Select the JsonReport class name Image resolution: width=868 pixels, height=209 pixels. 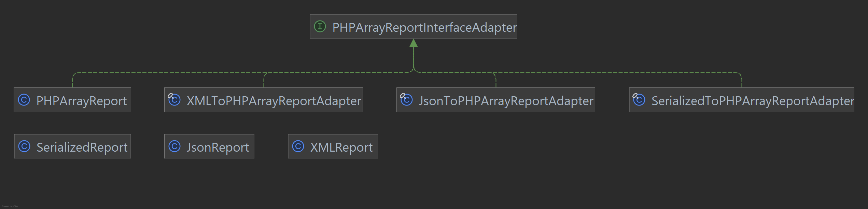coord(218,147)
